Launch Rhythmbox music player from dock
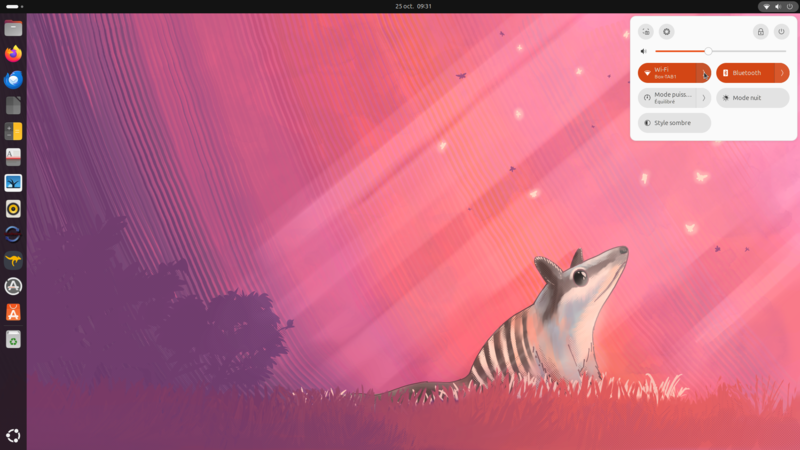 click(13, 209)
